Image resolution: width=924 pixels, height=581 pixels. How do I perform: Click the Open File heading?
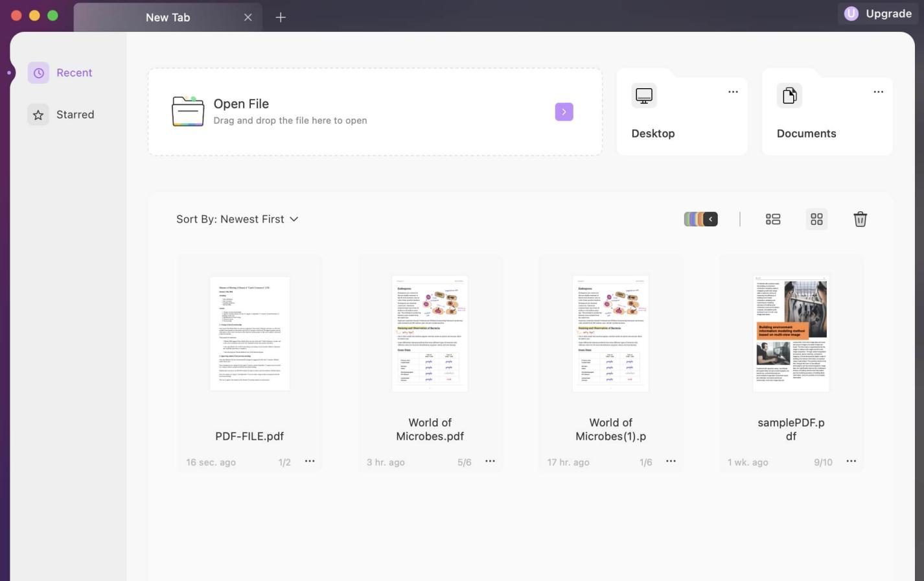241,104
